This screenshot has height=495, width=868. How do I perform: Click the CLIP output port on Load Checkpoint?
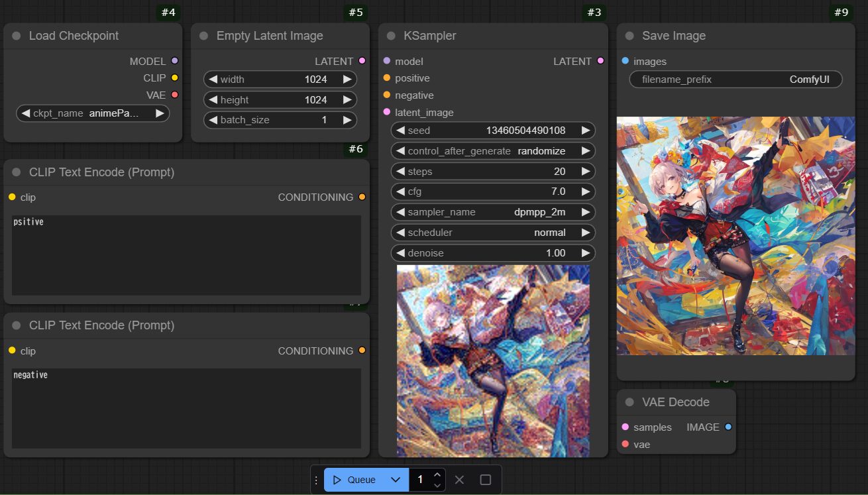coord(175,78)
